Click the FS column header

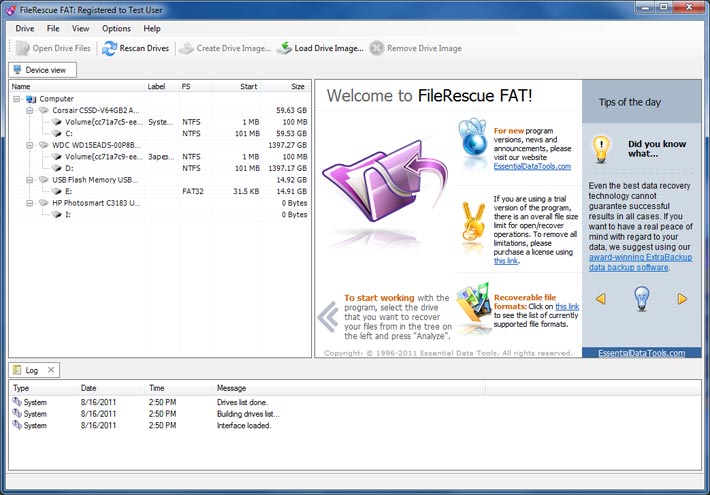(196, 87)
